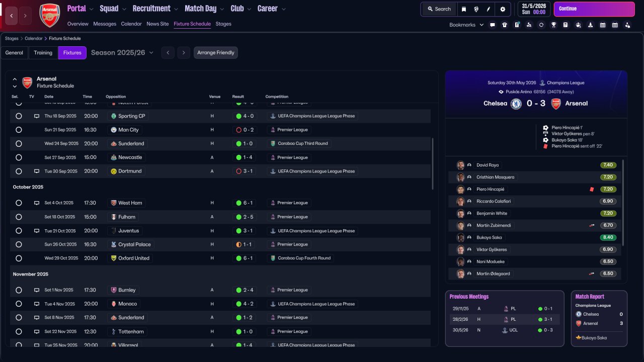The height and width of the screenshot is (362, 644).
Task: Click the TV icon on the West Ham row
Action: point(37,203)
